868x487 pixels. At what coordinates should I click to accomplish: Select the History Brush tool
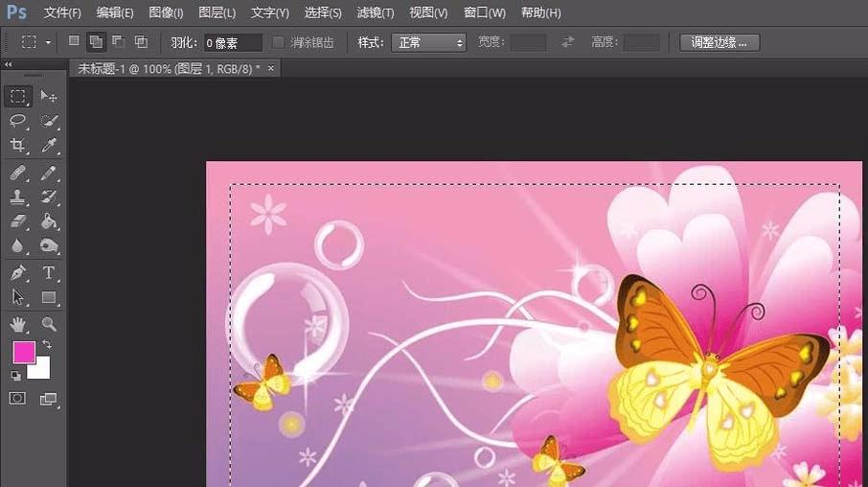49,197
